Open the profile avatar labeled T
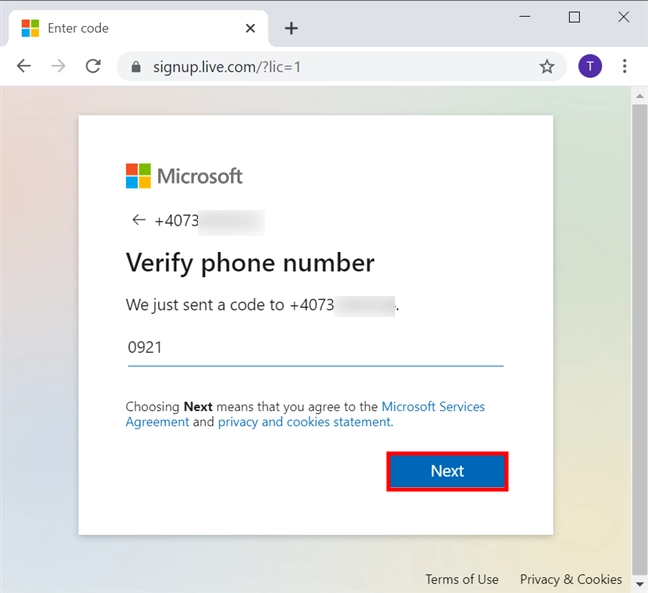 tap(590, 66)
